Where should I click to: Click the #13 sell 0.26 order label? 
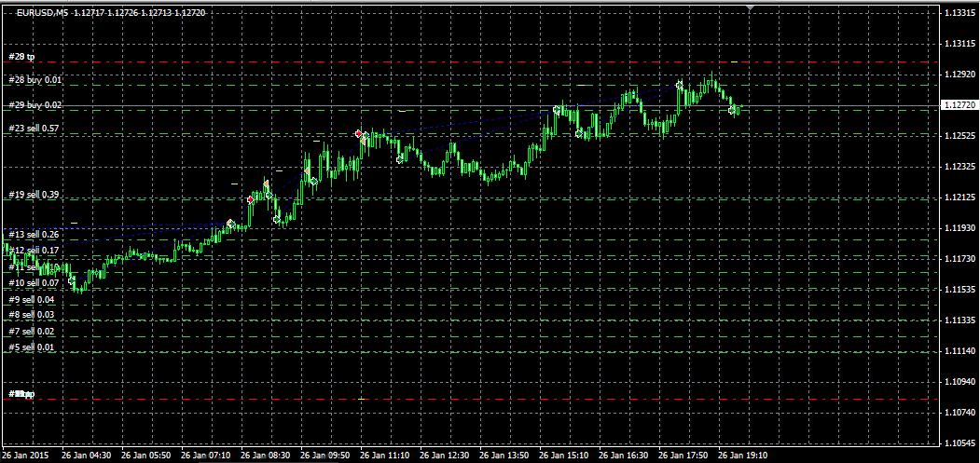(x=34, y=235)
